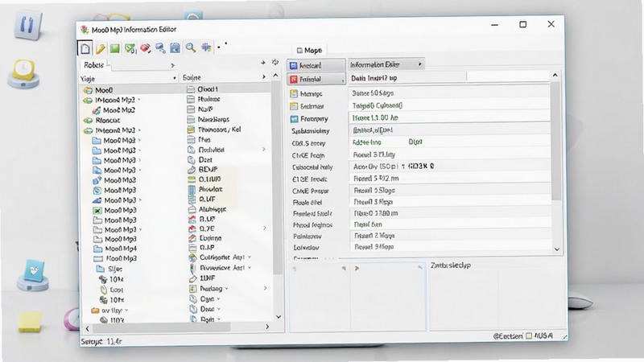This screenshot has height=362, width=644.
Task: Switch to the Mope tab
Action: point(309,50)
